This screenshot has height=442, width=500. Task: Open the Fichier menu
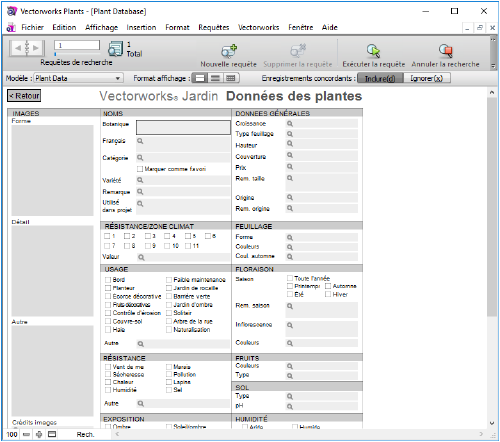click(x=32, y=27)
